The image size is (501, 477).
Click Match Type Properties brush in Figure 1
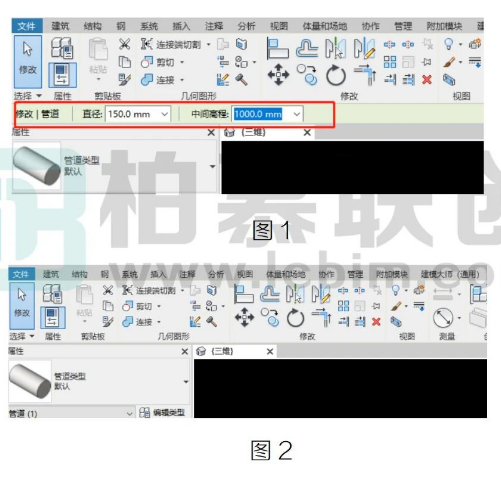[124, 80]
